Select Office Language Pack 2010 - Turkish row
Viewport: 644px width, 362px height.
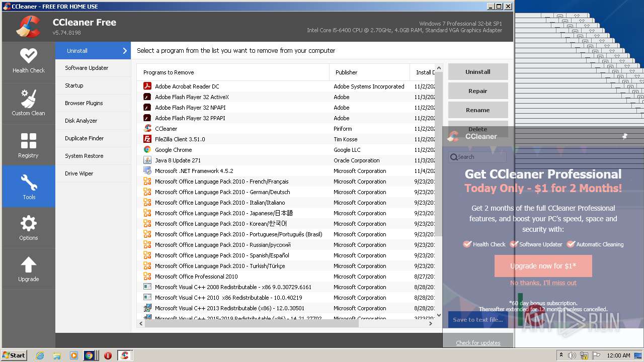click(286, 265)
